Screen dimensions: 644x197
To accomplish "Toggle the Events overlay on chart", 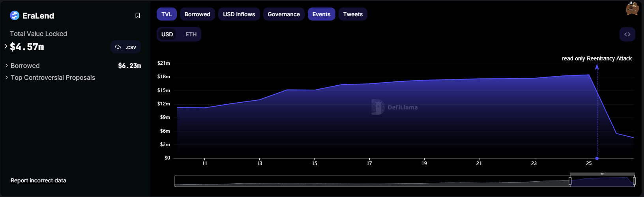I will coord(321,14).
